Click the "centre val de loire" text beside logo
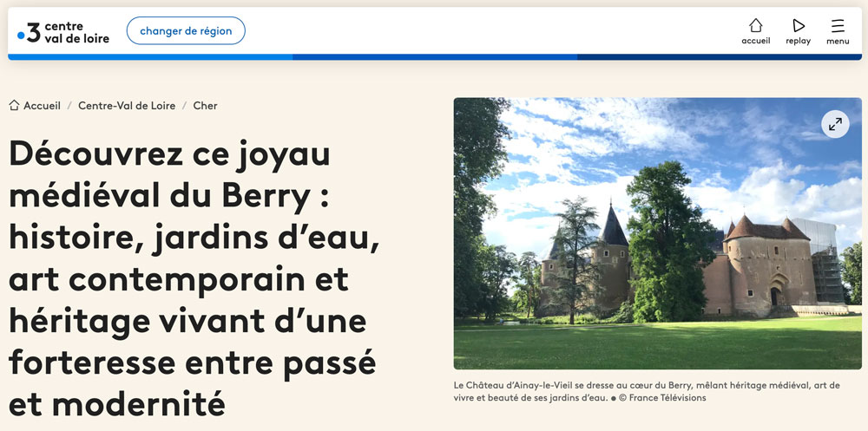 [x=76, y=32]
